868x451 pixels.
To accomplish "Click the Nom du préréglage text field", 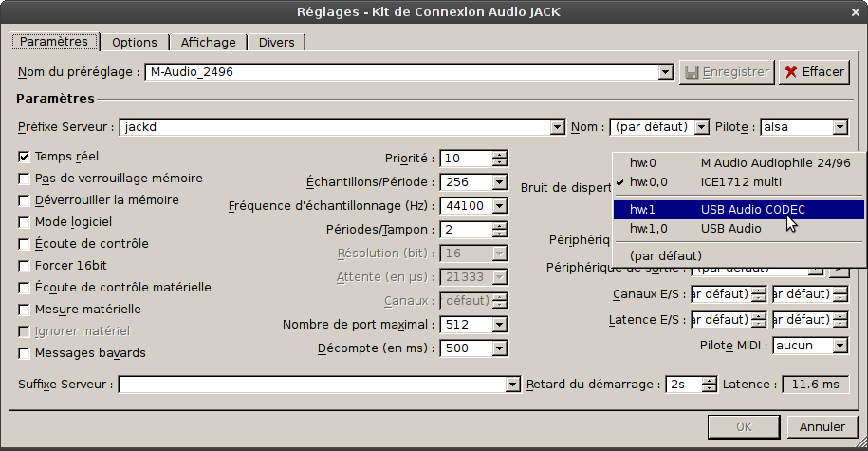I will 402,72.
